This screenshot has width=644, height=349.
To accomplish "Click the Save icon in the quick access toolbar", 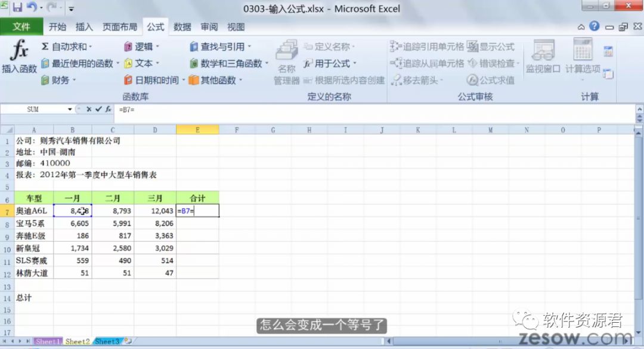I will pyautogui.click(x=17, y=7).
